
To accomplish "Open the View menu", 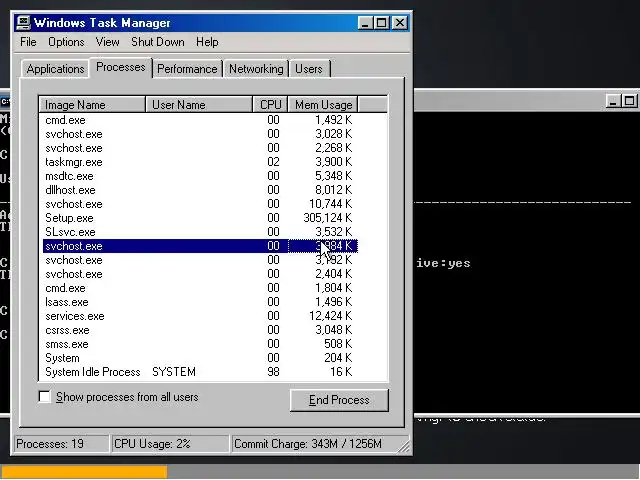I will [x=107, y=42].
